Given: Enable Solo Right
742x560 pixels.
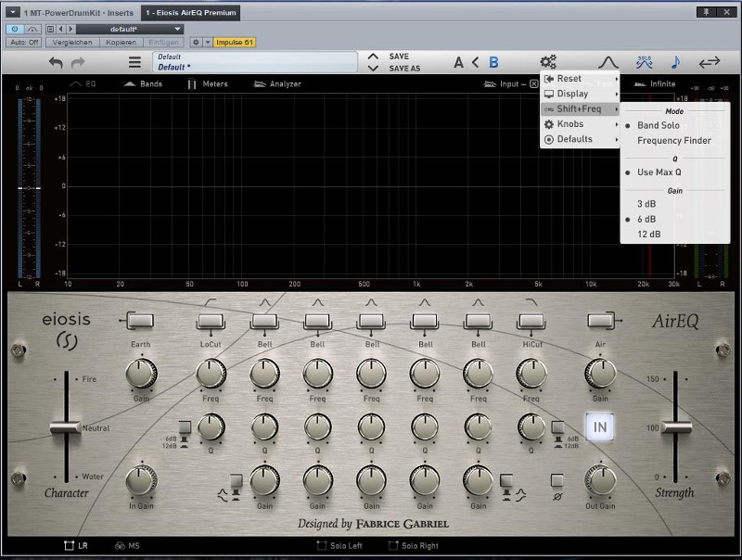Looking at the screenshot, I should (413, 546).
